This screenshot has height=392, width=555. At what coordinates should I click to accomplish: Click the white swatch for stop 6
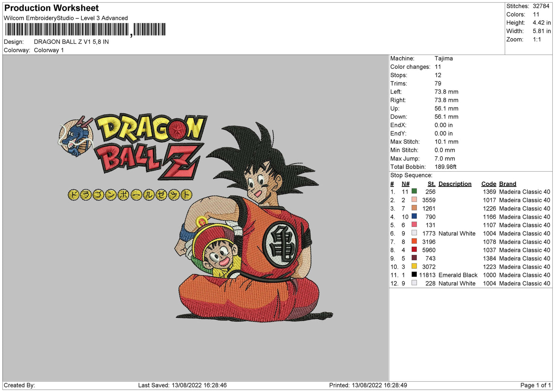coord(414,233)
